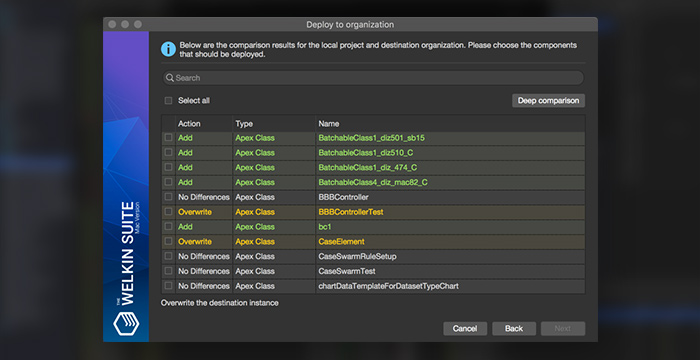Click Add action in BatchableClass1_diz501_sb15 row
700x360 pixels.
point(185,138)
